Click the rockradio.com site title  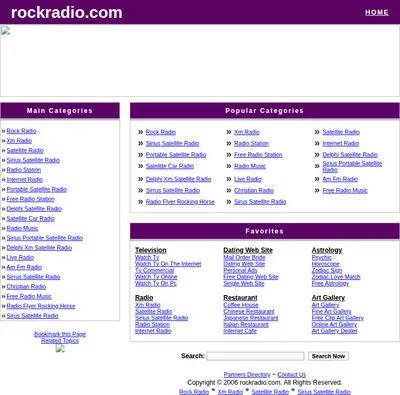point(67,12)
